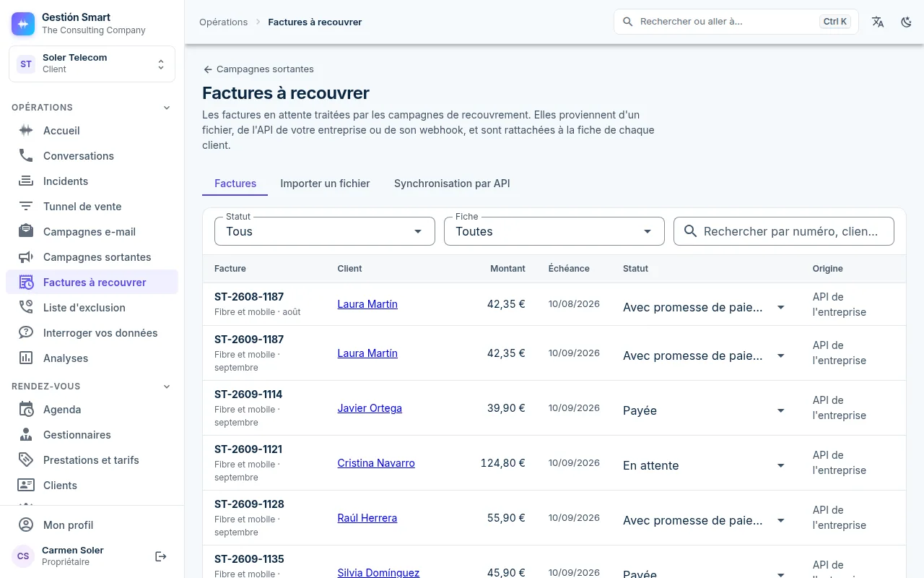Image resolution: width=924 pixels, height=578 pixels.
Task: Click the invoice search field
Action: pos(784,231)
